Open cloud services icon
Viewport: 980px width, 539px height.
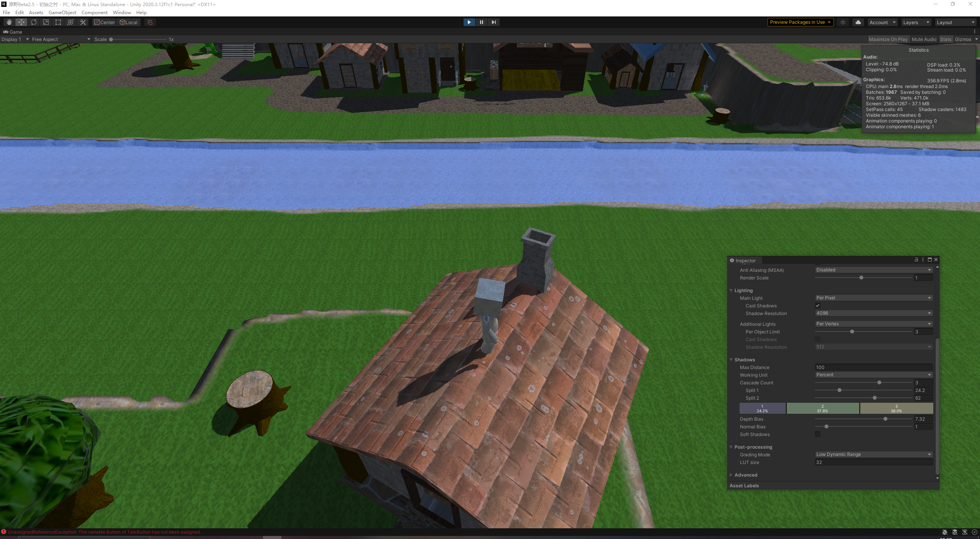(858, 22)
